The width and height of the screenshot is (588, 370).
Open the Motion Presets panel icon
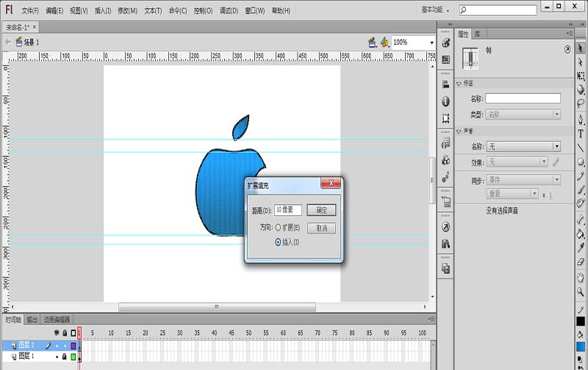coord(445,177)
